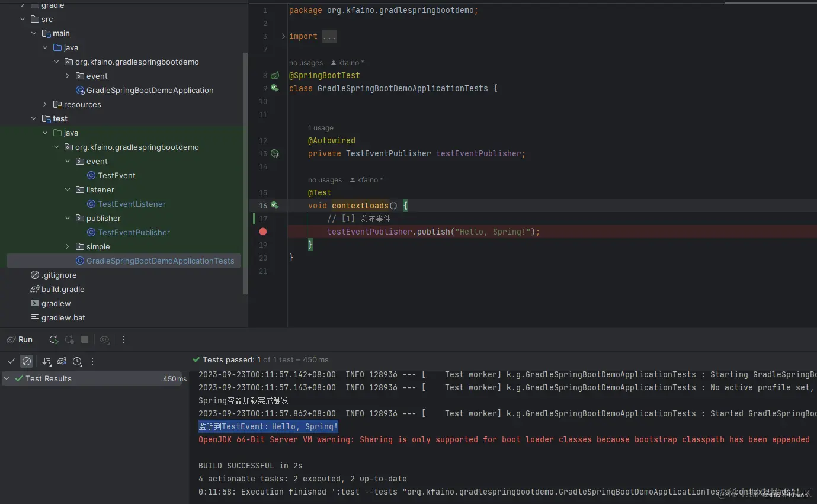Open the TestEvent class

(117, 175)
